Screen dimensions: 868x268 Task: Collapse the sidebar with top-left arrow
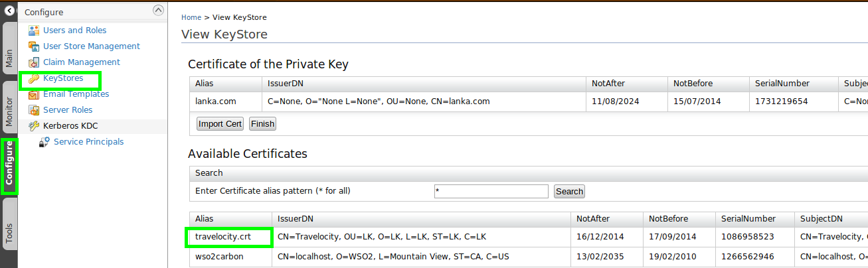coord(10,11)
